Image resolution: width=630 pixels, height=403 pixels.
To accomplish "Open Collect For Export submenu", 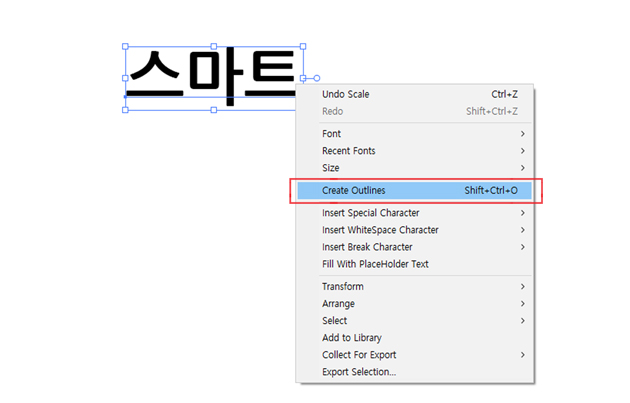I will [x=414, y=355].
